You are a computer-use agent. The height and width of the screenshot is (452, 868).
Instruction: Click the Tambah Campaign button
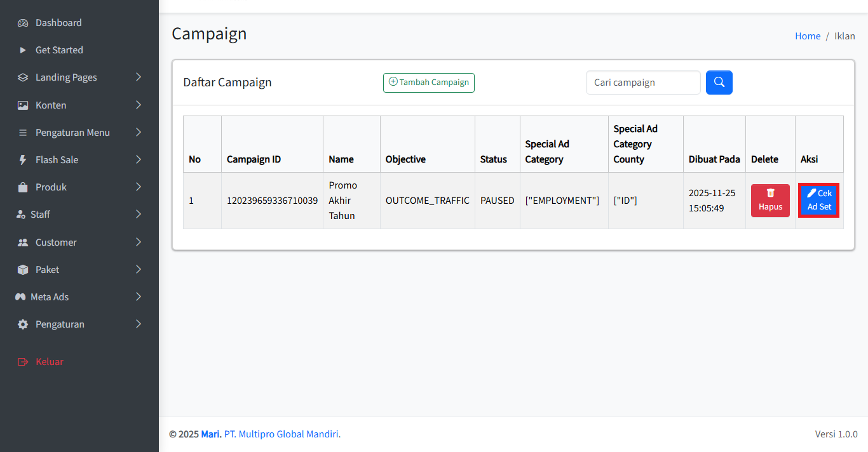(429, 83)
